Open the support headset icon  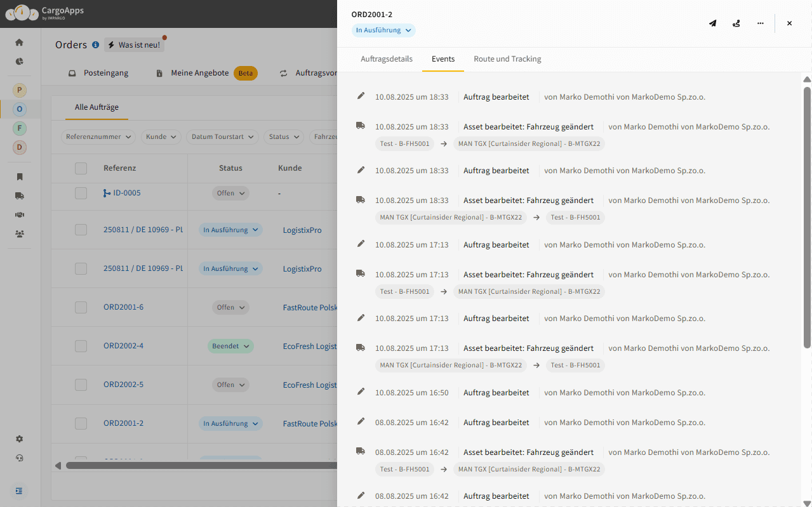(x=19, y=458)
